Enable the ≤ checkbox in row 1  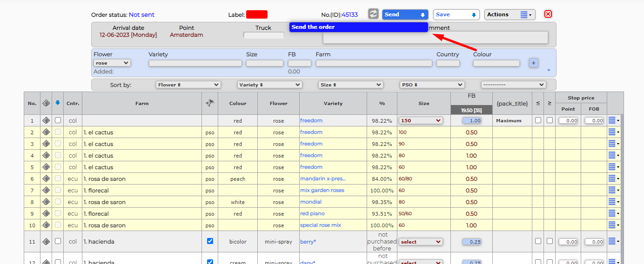[538, 120]
